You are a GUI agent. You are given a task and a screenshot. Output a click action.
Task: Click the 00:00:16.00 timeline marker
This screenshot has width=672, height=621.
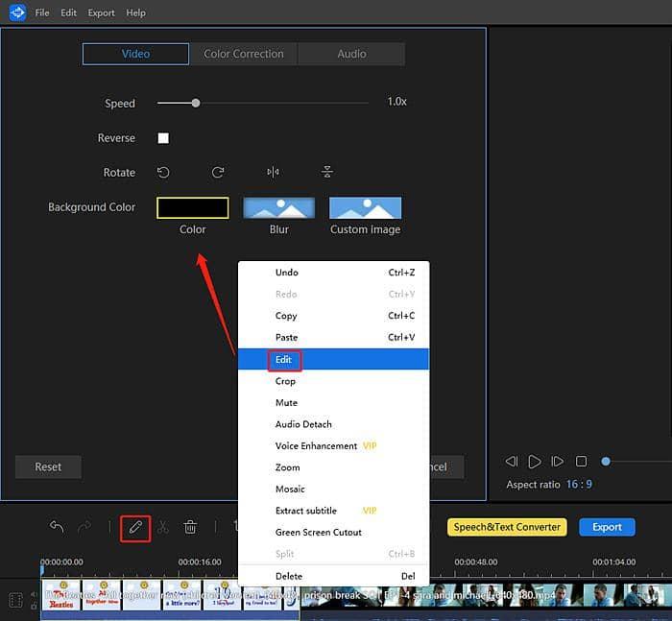(200, 561)
